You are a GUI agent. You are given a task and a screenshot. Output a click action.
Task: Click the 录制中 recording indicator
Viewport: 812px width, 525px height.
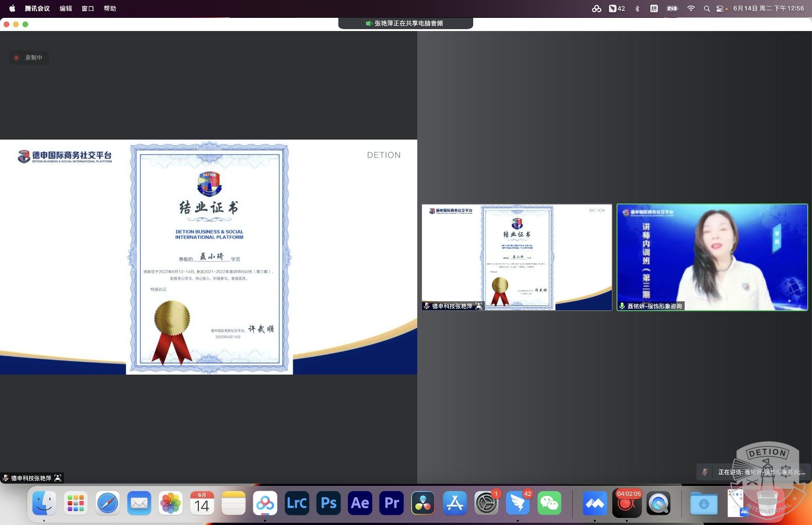click(29, 58)
